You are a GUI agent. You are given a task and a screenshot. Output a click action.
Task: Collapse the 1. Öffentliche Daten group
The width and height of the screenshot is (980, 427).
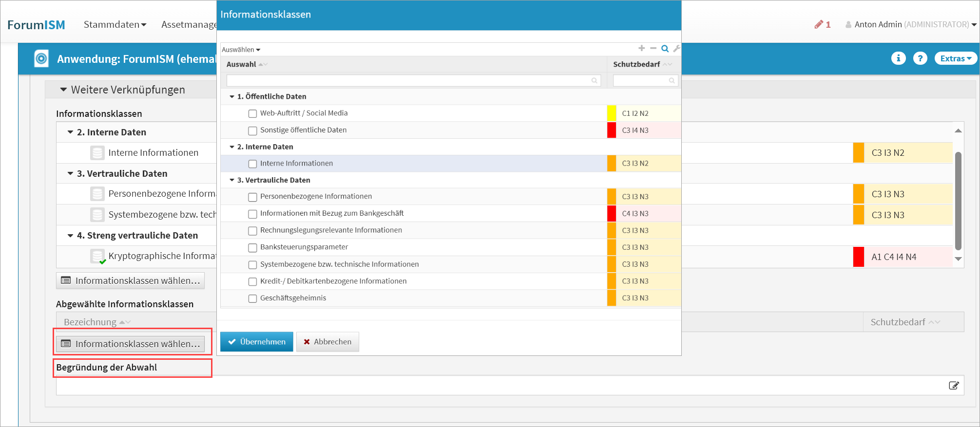tap(232, 97)
